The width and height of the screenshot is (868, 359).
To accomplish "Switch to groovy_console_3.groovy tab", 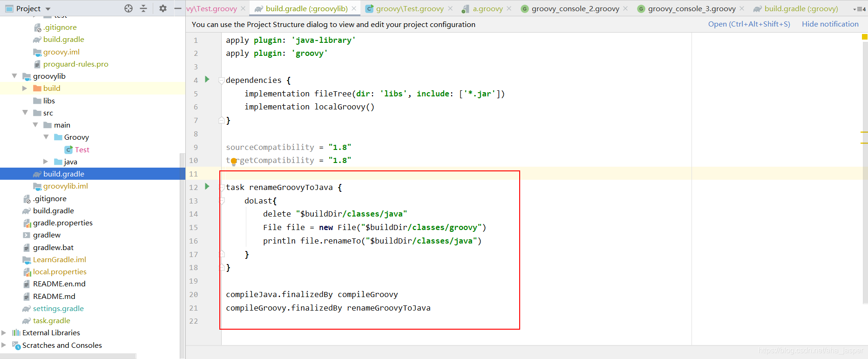I will tap(692, 8).
